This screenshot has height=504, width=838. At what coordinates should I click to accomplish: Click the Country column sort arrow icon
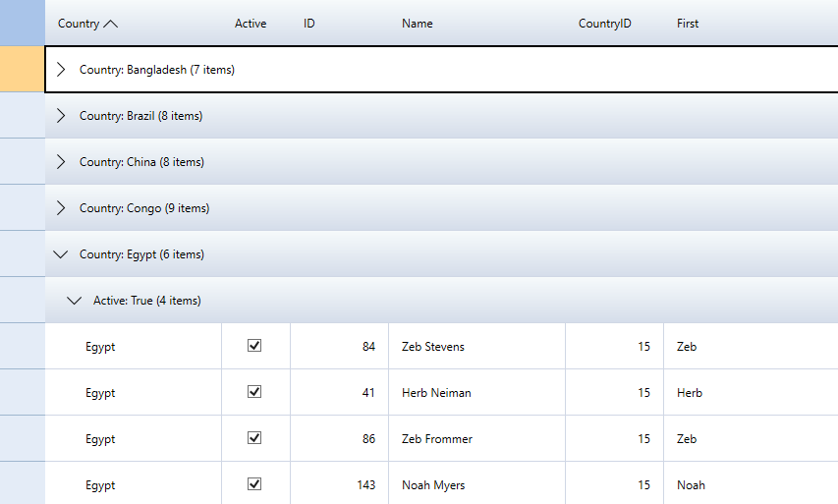tap(110, 24)
